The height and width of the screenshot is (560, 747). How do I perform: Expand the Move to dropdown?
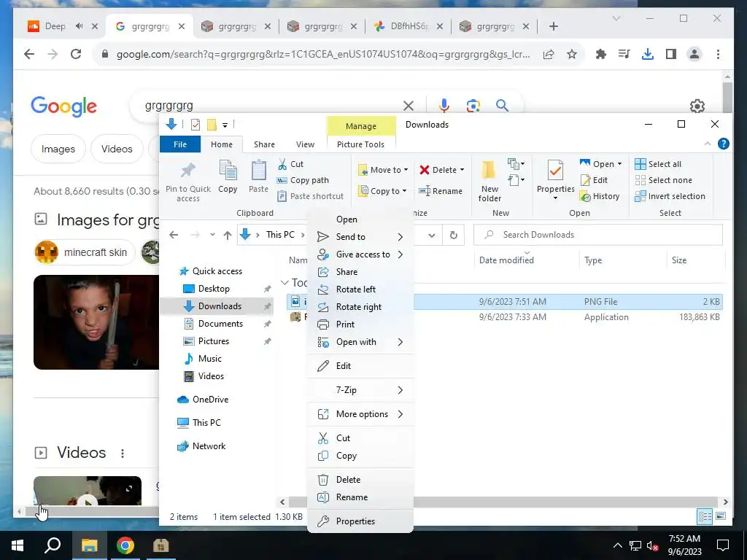click(406, 170)
